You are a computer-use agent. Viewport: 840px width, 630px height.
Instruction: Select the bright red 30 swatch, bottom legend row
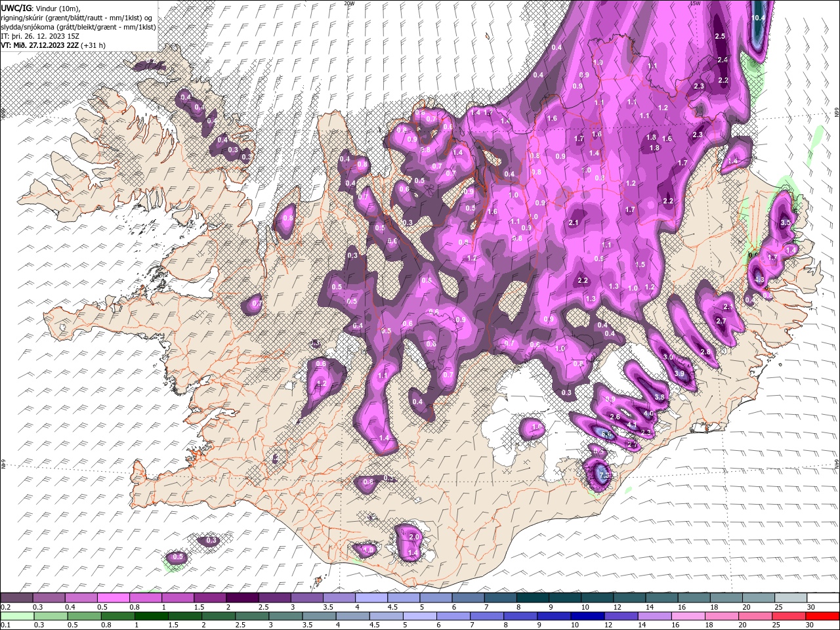click(x=823, y=616)
